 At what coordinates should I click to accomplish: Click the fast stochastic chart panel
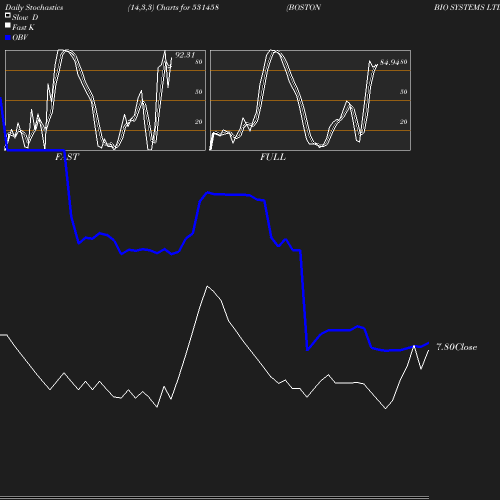coord(105,100)
